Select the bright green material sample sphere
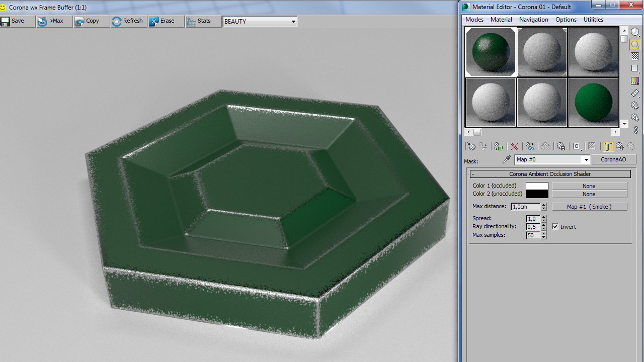The width and height of the screenshot is (644, 362). (593, 102)
